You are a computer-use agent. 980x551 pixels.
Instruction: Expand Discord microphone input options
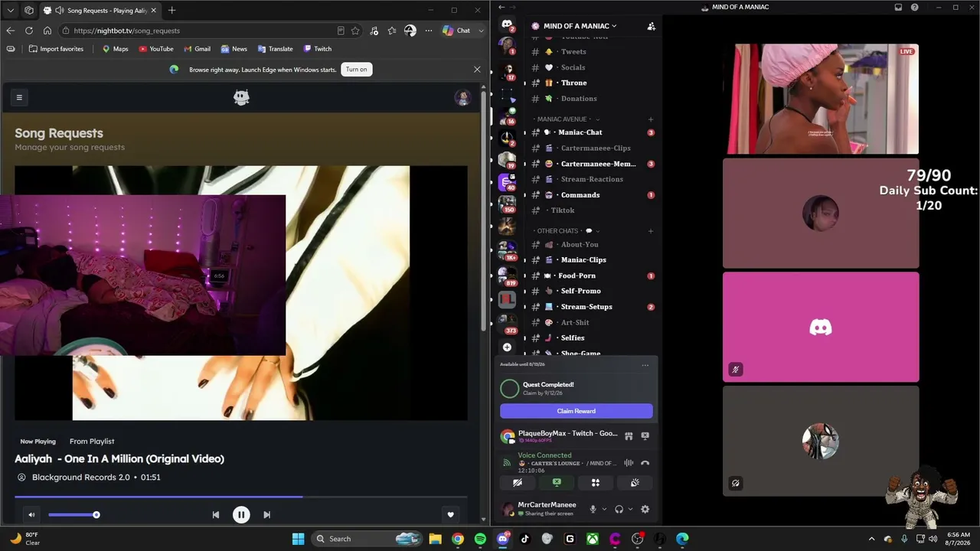coord(604,510)
